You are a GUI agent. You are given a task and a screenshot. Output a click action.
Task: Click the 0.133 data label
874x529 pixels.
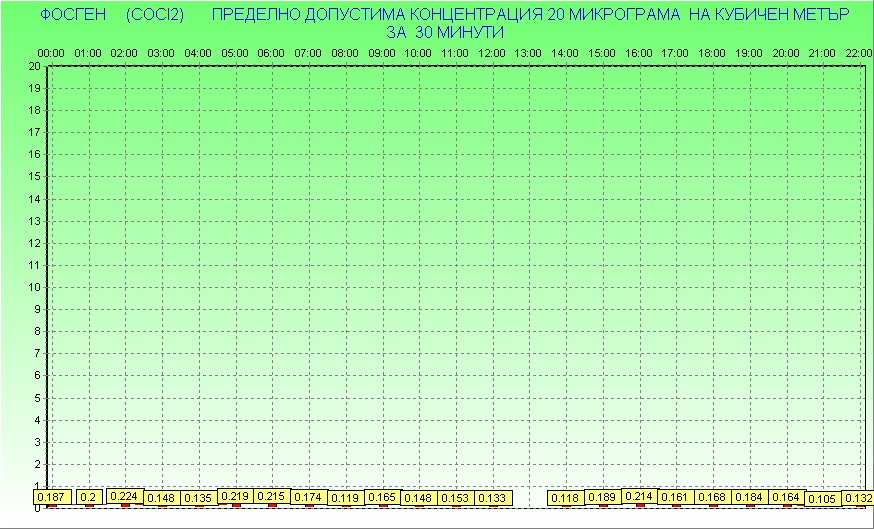pos(492,498)
